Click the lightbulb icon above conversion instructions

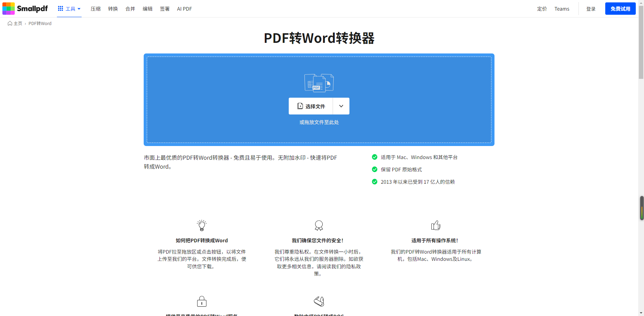202,226
